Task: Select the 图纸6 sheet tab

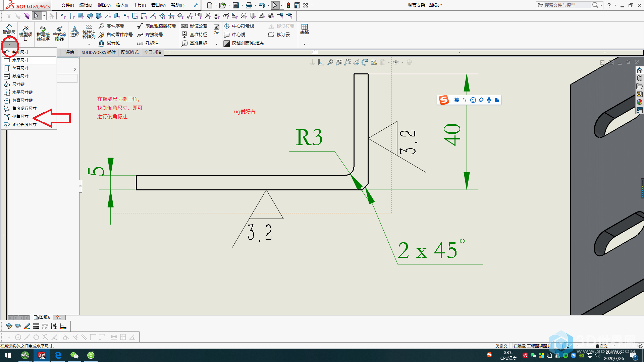Action: [x=42, y=317]
